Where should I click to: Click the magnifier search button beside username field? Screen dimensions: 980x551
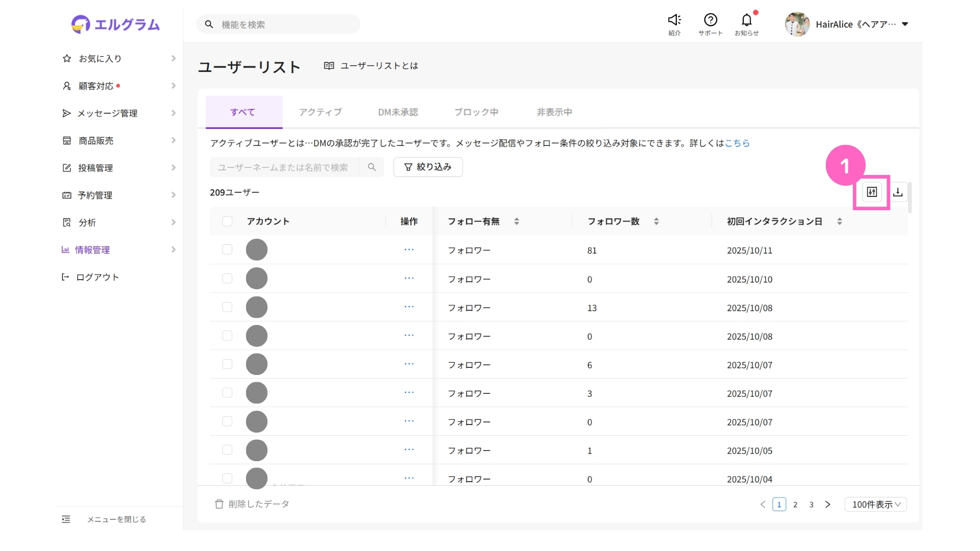click(x=372, y=167)
